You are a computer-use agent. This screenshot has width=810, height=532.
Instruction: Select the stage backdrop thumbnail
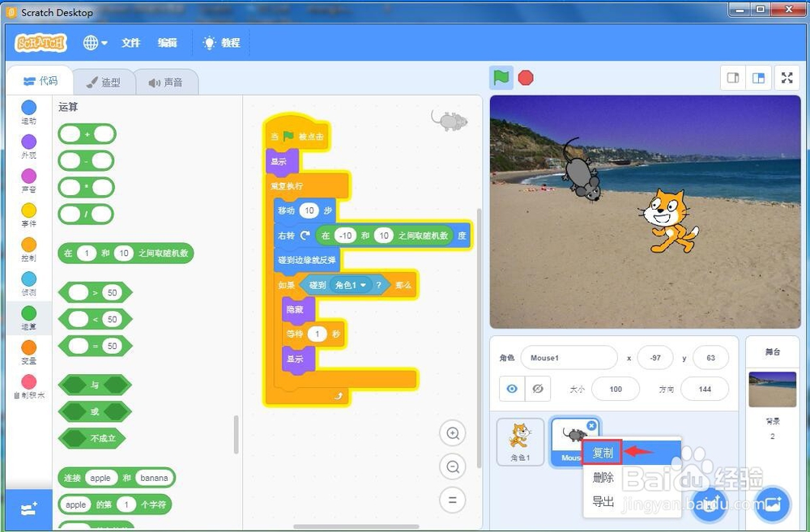(x=772, y=389)
